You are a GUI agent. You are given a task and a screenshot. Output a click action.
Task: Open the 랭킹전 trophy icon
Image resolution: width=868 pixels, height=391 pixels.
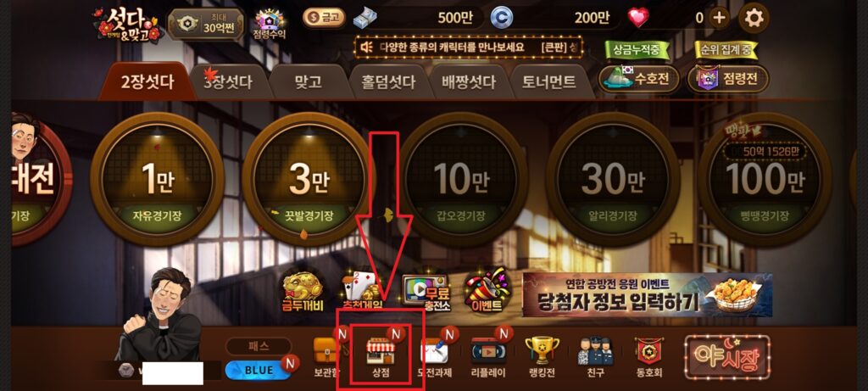(x=542, y=357)
